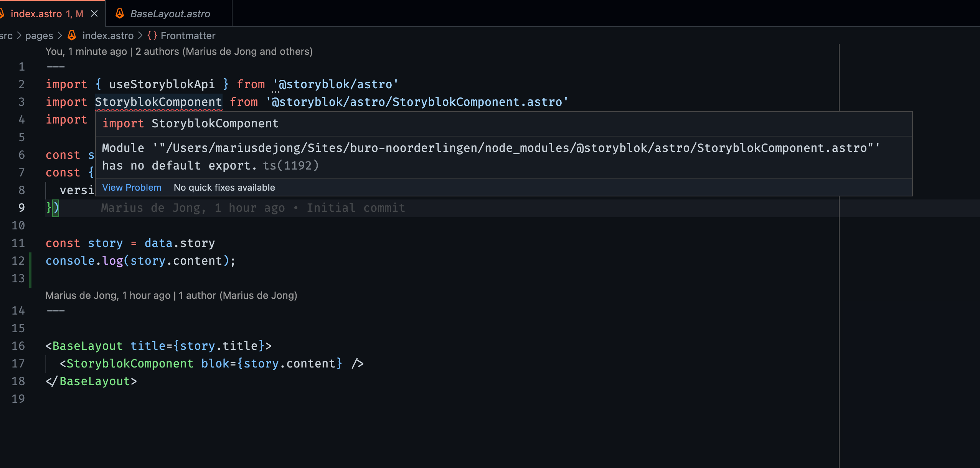Click the View Problem link

click(x=132, y=187)
